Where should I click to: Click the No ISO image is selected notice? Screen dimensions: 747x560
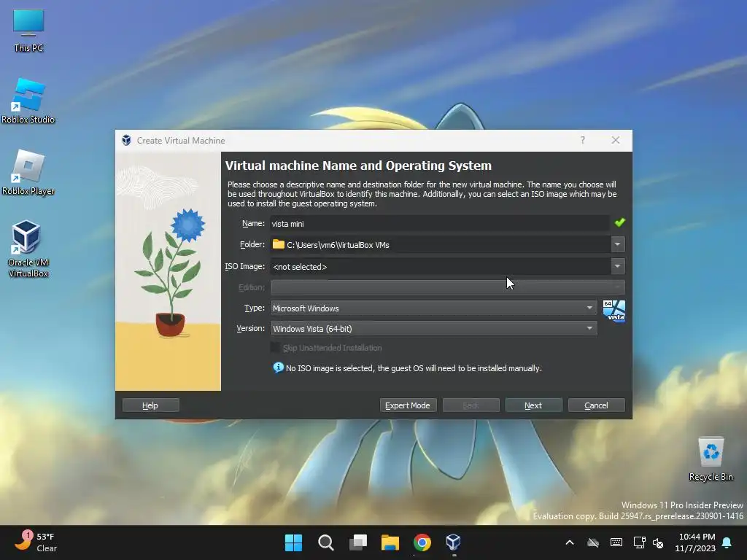tap(414, 368)
